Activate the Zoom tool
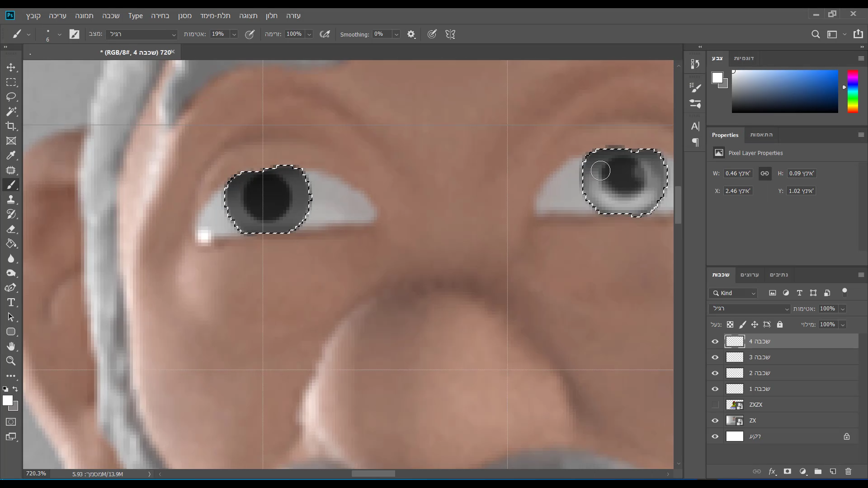This screenshot has height=488, width=868. click(11, 361)
